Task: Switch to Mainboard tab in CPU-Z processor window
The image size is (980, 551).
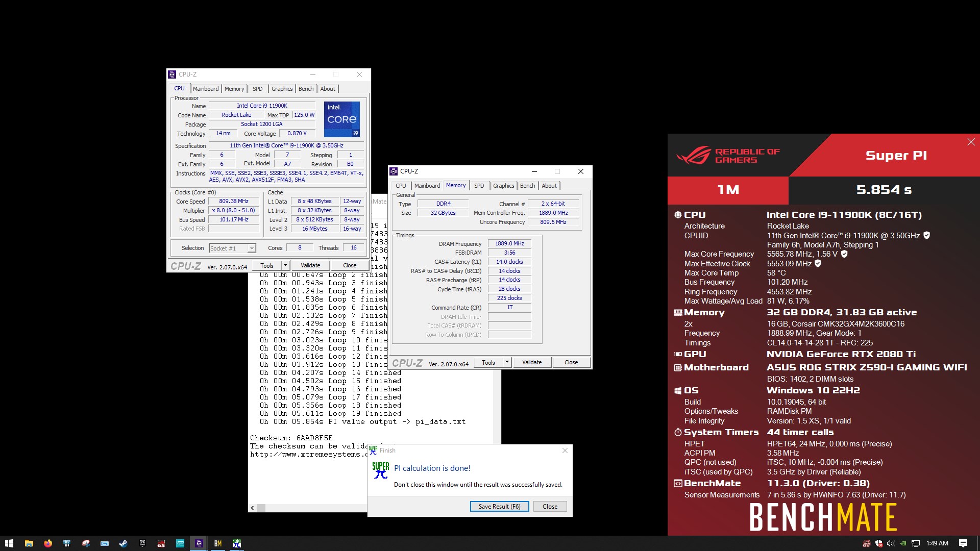Action: pos(206,89)
